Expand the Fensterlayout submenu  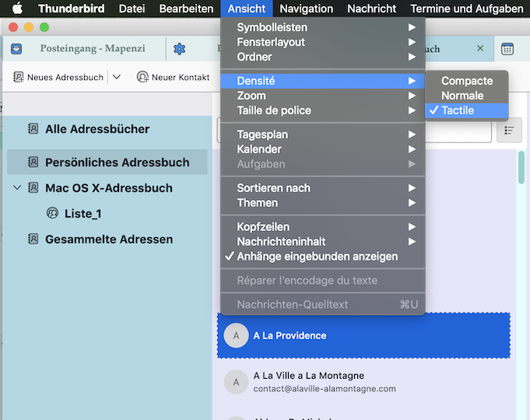coord(322,42)
